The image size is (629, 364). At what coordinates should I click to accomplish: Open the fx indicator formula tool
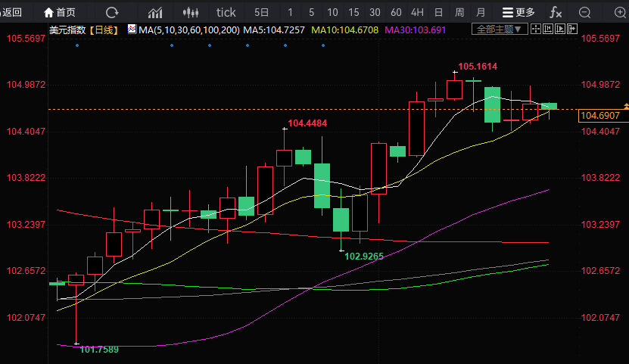point(556,12)
